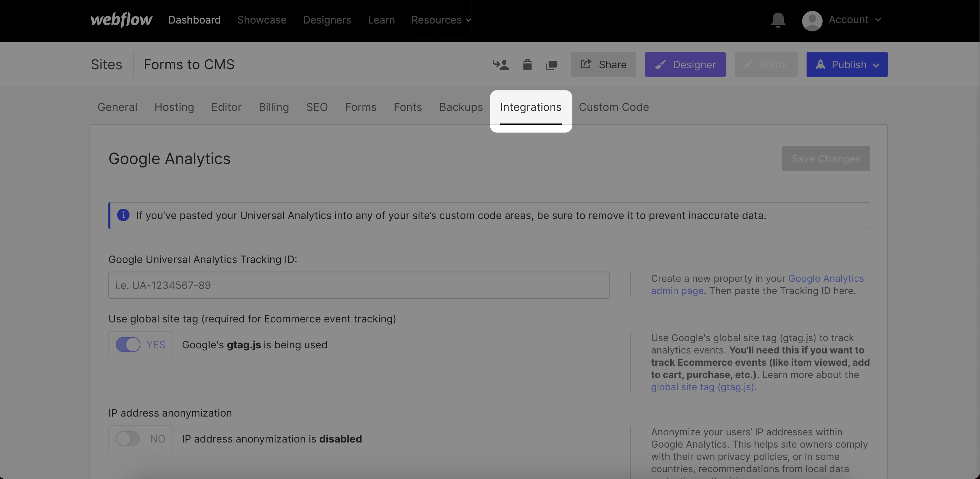The image size is (980, 479).
Task: Click the Tracking ID input field
Action: pos(358,285)
